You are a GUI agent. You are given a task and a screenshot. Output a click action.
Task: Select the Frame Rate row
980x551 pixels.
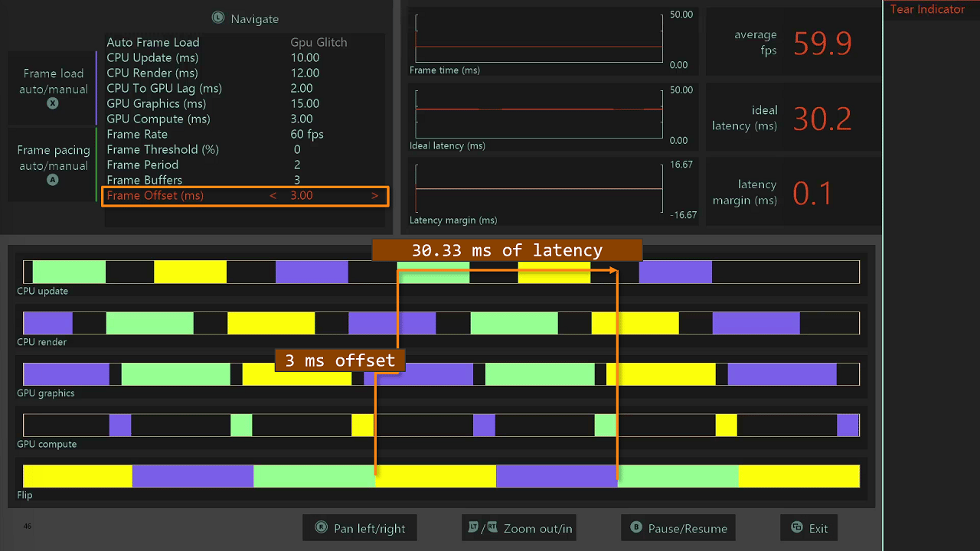245,134
